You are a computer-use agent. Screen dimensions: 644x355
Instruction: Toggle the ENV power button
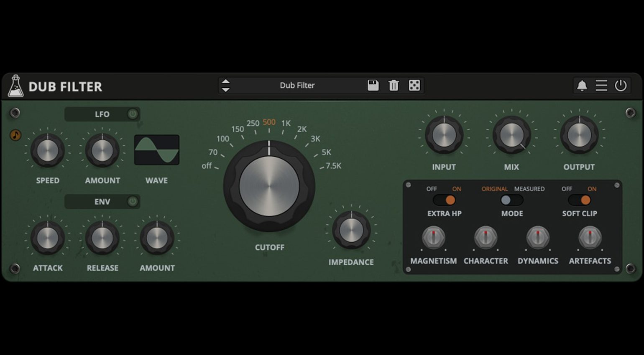click(133, 201)
